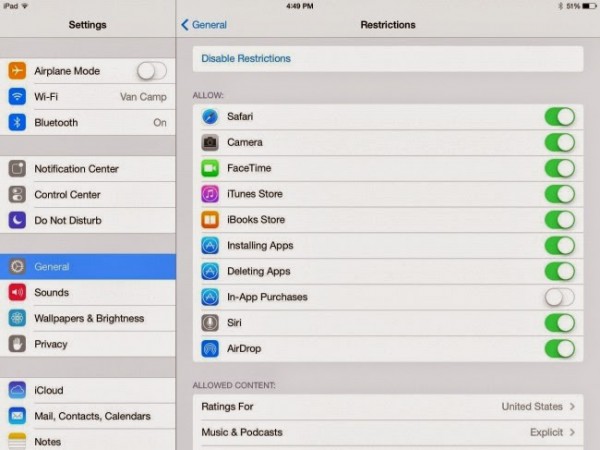Toggle the iTunes Store switch
600x450 pixels.
click(560, 194)
